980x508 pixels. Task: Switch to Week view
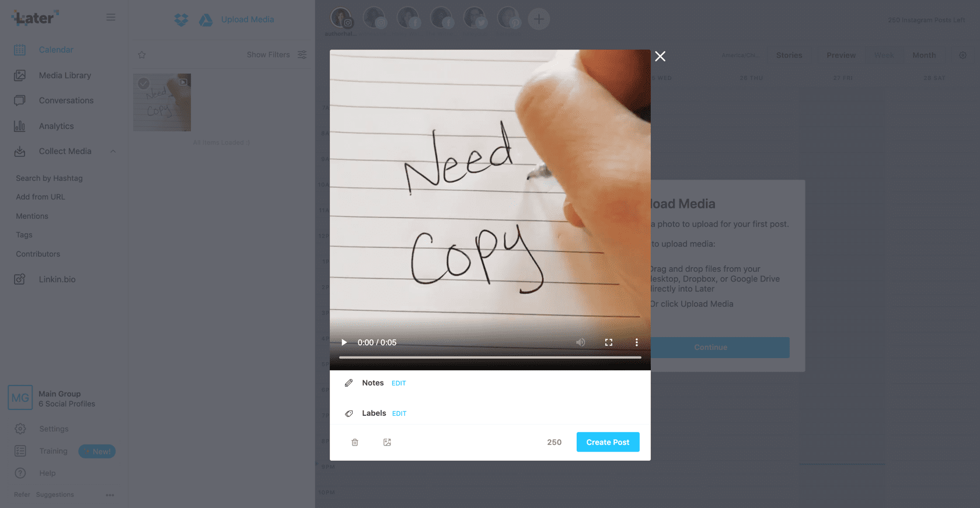point(884,55)
